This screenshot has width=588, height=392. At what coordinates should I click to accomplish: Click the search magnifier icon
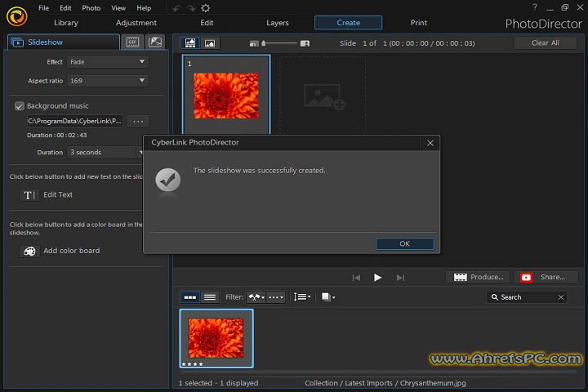coord(495,297)
